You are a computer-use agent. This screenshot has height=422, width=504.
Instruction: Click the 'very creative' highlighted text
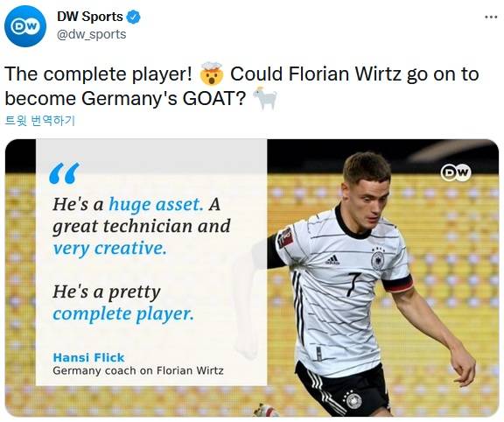coord(110,249)
